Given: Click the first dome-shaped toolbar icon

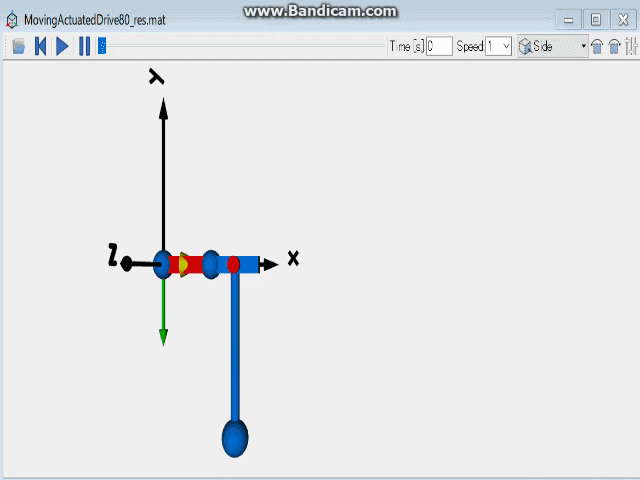Looking at the screenshot, I should pos(597,46).
